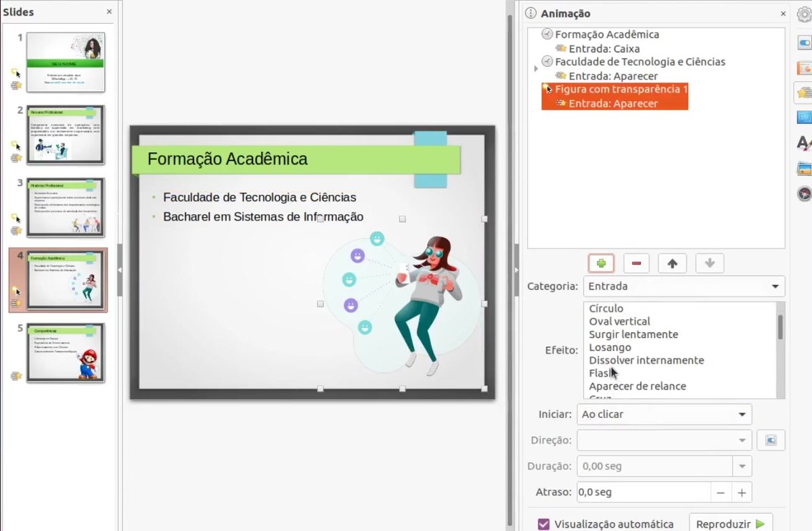Screen dimensions: 812x531
Task: Choose the Losango effect
Action: (610, 347)
